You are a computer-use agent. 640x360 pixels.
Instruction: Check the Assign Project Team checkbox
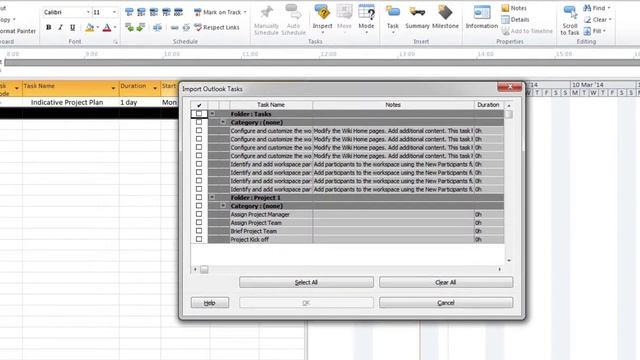(199, 222)
